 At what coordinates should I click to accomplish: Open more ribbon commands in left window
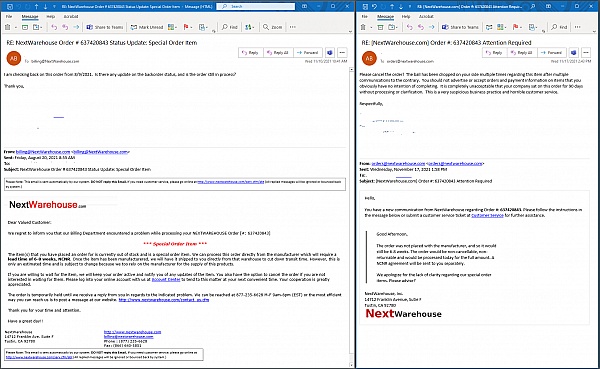(293, 27)
